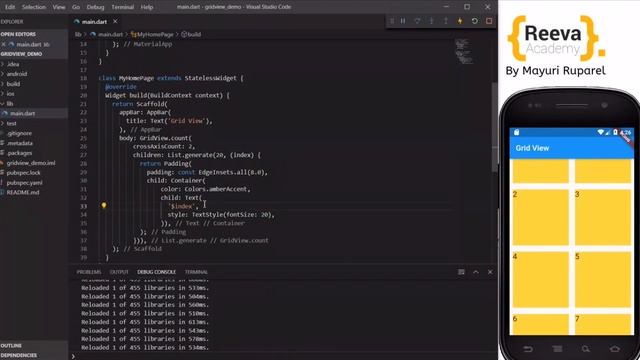Open the Help menu

point(147,7)
